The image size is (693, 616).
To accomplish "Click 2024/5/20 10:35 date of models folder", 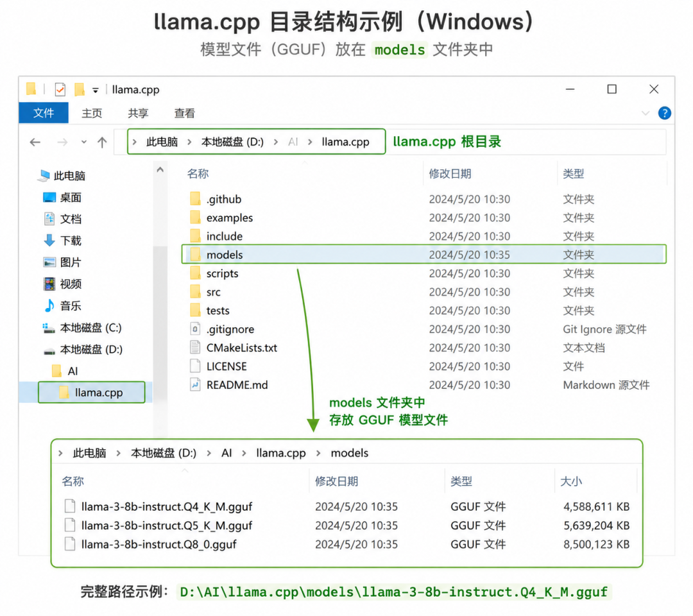I will click(469, 255).
